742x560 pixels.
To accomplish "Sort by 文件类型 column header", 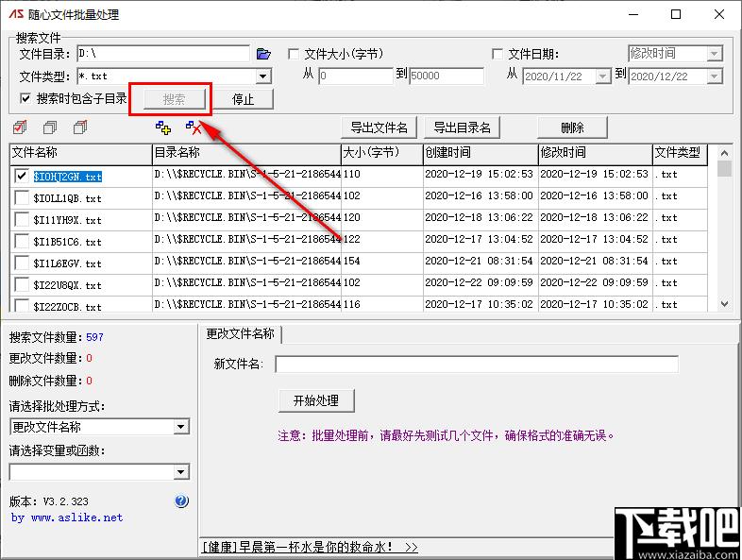I will (680, 153).
